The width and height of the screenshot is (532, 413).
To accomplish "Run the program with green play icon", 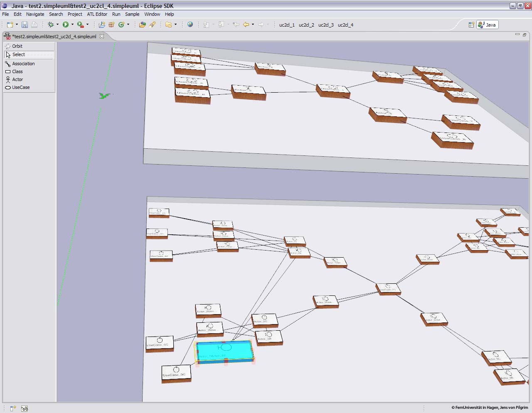I will pos(66,25).
